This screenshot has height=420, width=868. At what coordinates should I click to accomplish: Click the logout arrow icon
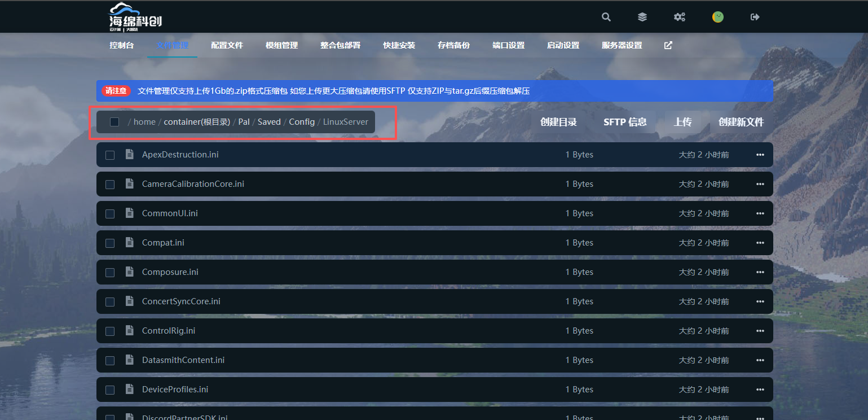click(x=755, y=17)
